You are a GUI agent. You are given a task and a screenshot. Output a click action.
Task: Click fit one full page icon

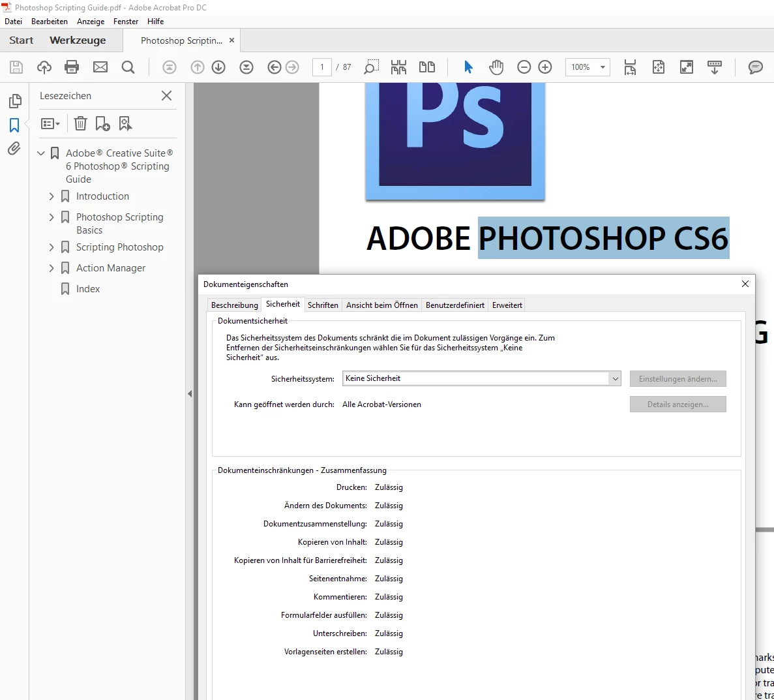pos(659,67)
